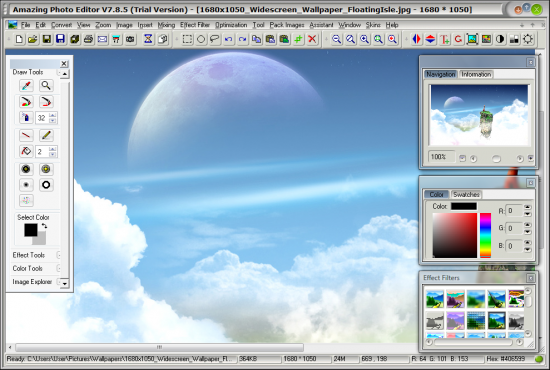Pick a shade in the red color field
This screenshot has width=550, height=370.
[455, 235]
